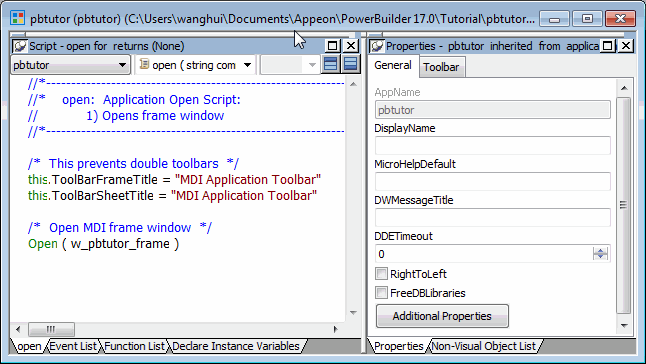Screen dimensions: 646x364
Task: Click the 'Open ( w_pbtutor_frame )' code line
Action: (103, 244)
